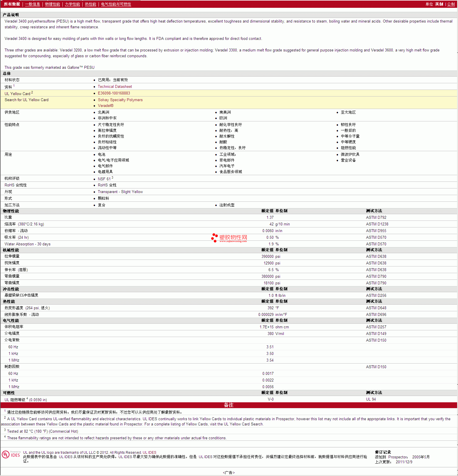The image size is (458, 476).
Task: Open UL Yellow Card E36098-100168883
Action: (114, 93)
